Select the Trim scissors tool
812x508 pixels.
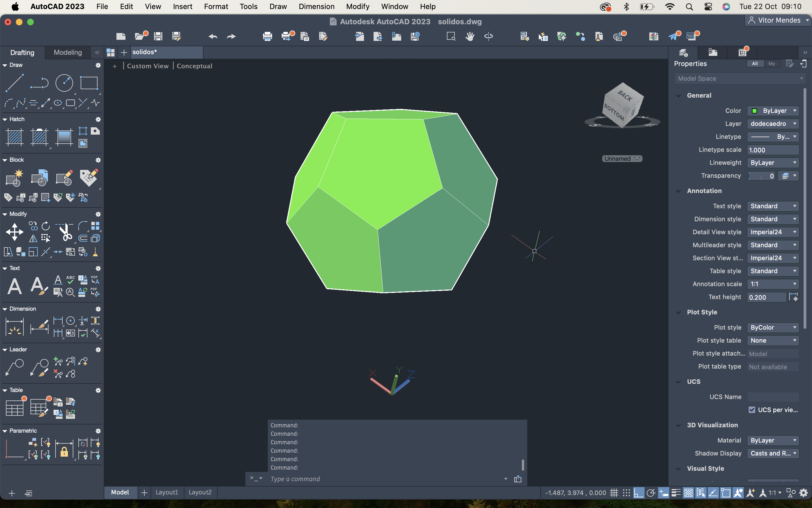point(65,232)
